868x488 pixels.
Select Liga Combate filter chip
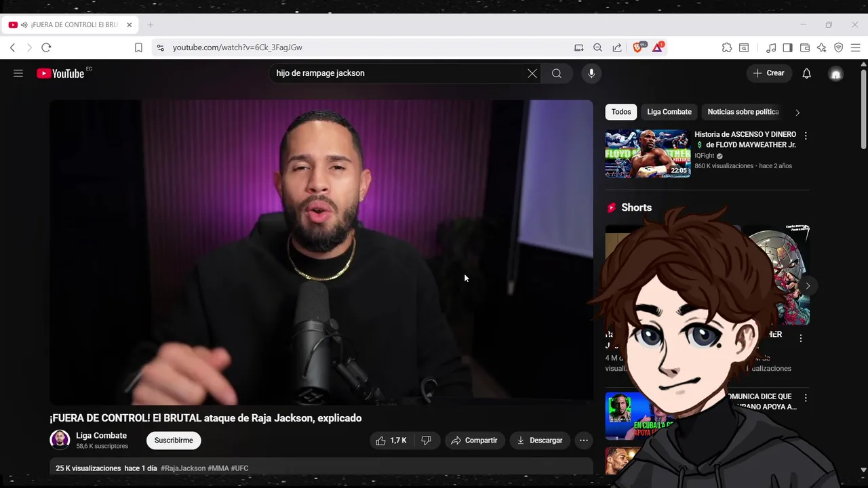669,112
